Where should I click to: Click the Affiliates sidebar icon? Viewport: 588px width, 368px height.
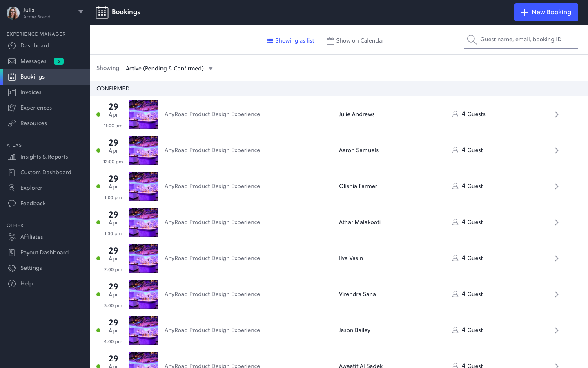pyautogui.click(x=12, y=237)
